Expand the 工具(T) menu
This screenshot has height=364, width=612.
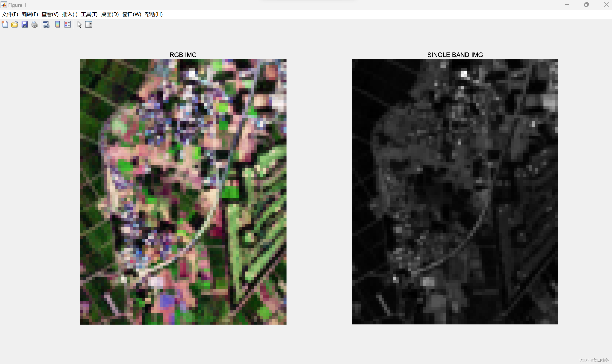[89, 14]
